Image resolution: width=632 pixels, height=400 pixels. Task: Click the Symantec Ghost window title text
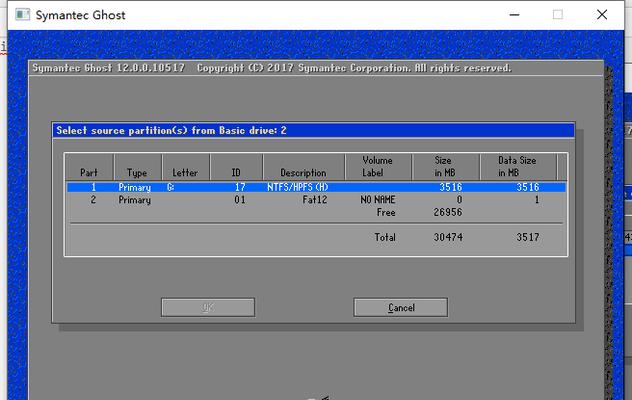point(81,15)
